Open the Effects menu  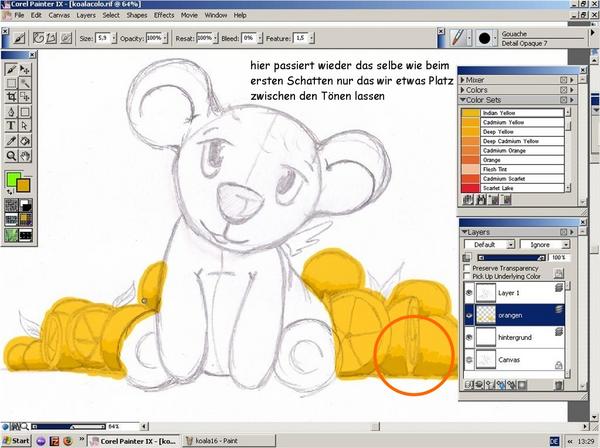[164, 15]
